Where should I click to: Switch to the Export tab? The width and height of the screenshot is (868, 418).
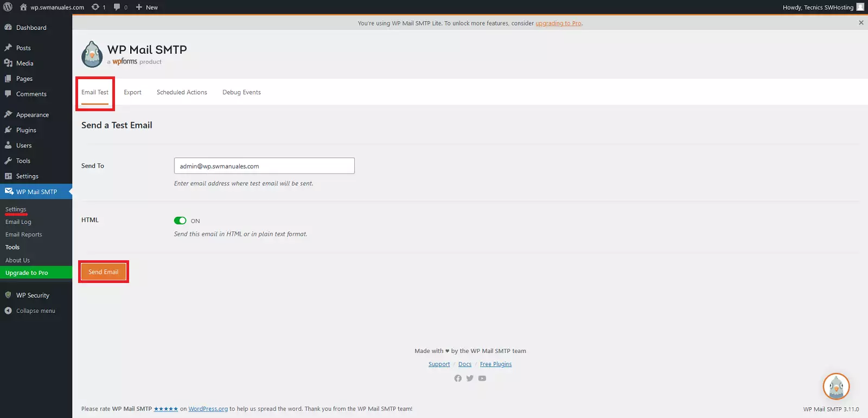pyautogui.click(x=132, y=92)
